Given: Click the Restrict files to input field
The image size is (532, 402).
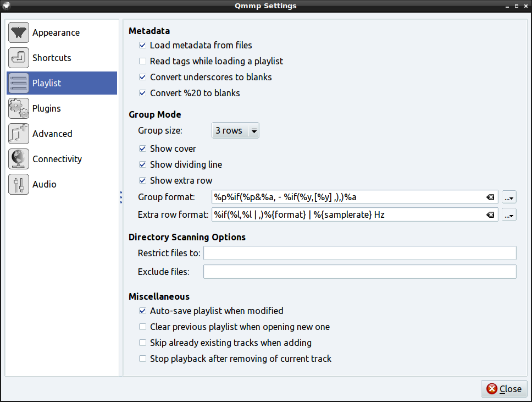Looking at the screenshot, I should (x=359, y=253).
